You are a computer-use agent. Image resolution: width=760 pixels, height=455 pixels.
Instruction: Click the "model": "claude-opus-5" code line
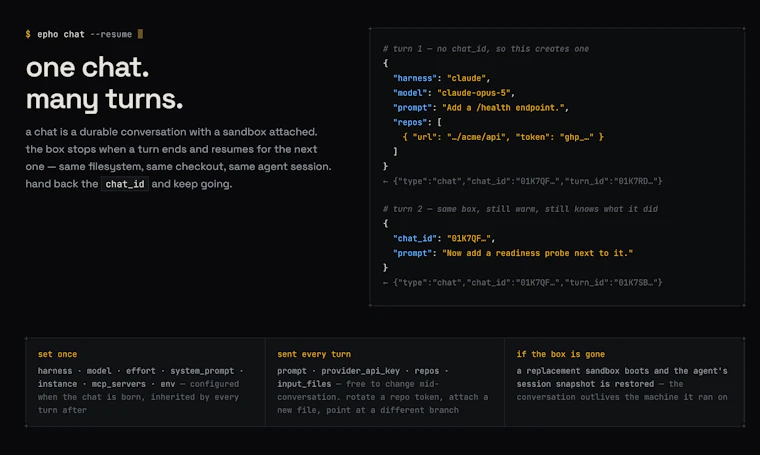[x=454, y=93]
